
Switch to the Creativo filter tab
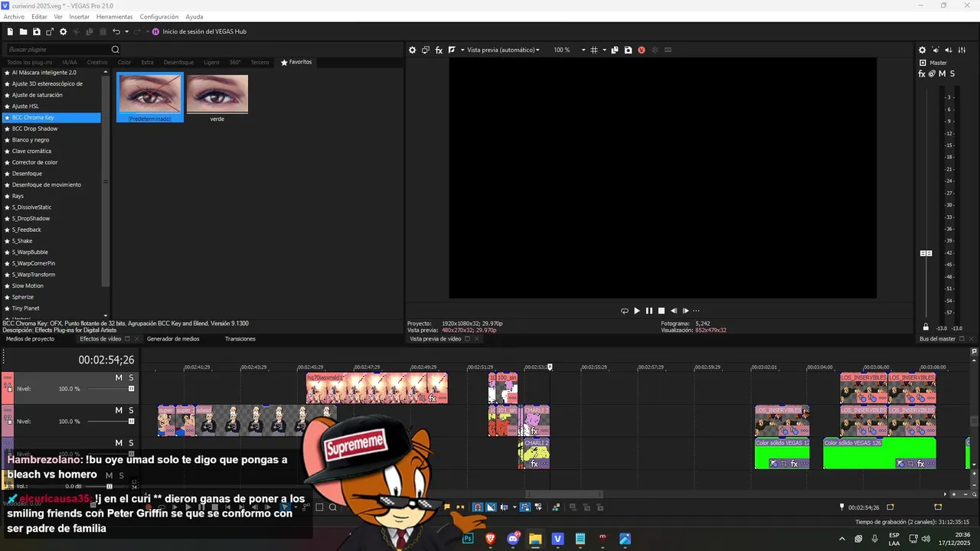click(x=97, y=62)
